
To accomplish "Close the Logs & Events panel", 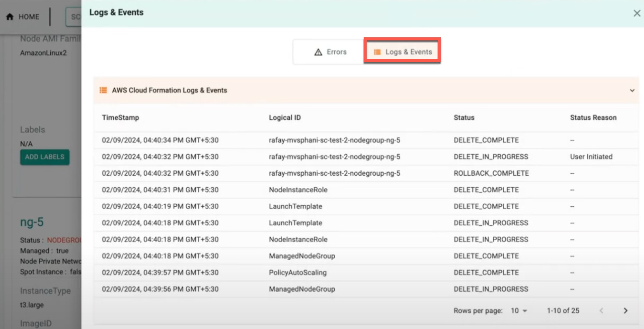I will pos(637,13).
